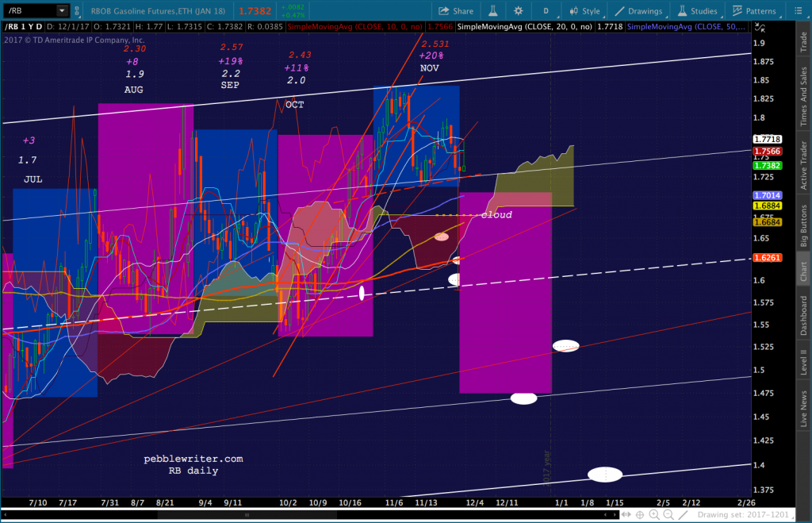Click the NOV month annotation
Image resolution: width=812 pixels, height=523 pixels.
click(x=429, y=68)
